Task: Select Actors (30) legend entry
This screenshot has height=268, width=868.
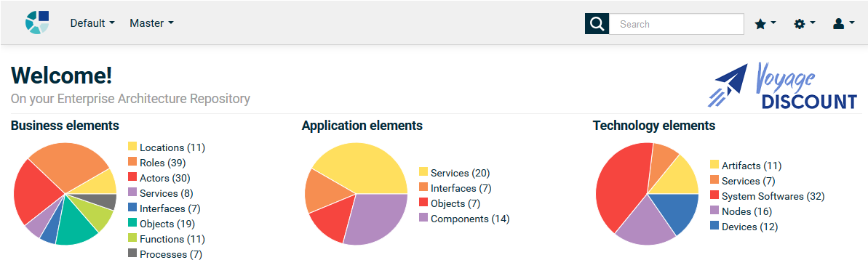Action: (164, 178)
